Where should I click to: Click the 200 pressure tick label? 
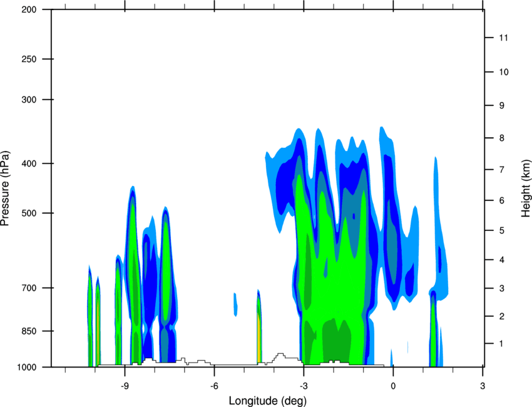(29, 9)
